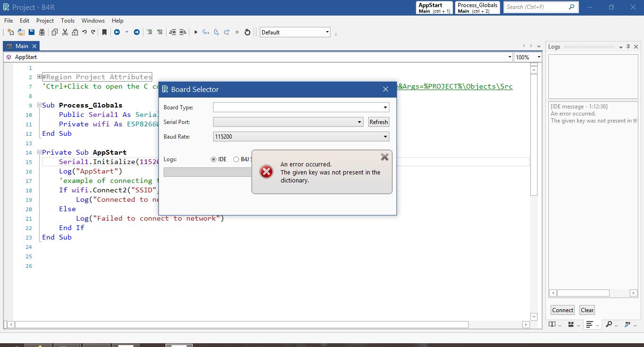
Task: Close the Logs panel
Action: [x=636, y=47]
